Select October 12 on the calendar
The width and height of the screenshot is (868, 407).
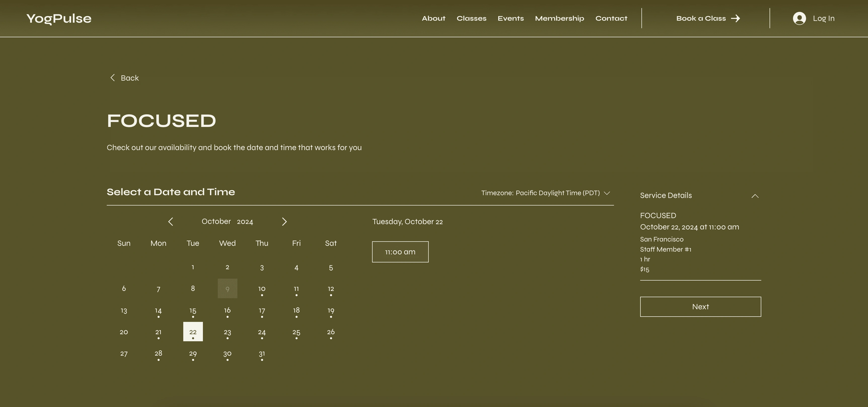[331, 289]
